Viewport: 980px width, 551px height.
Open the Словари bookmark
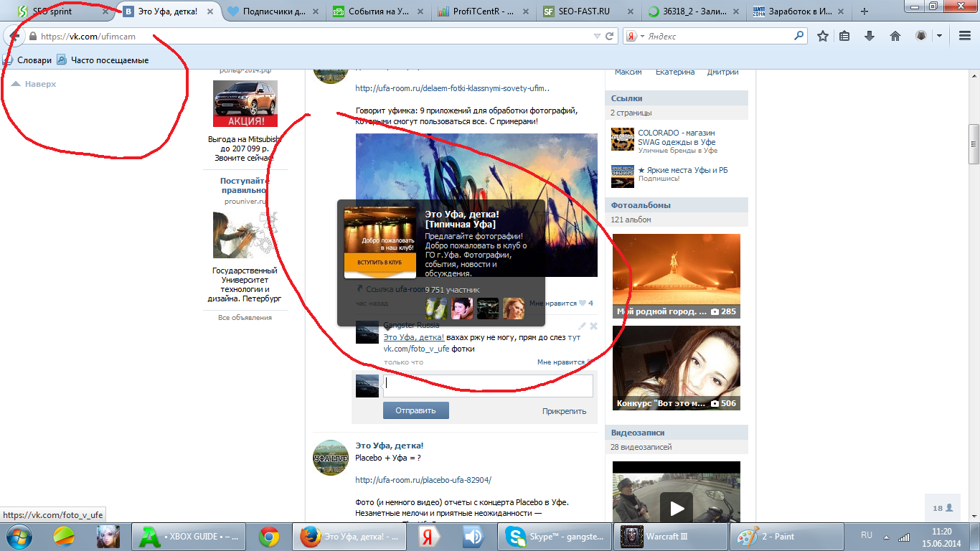click(28, 60)
